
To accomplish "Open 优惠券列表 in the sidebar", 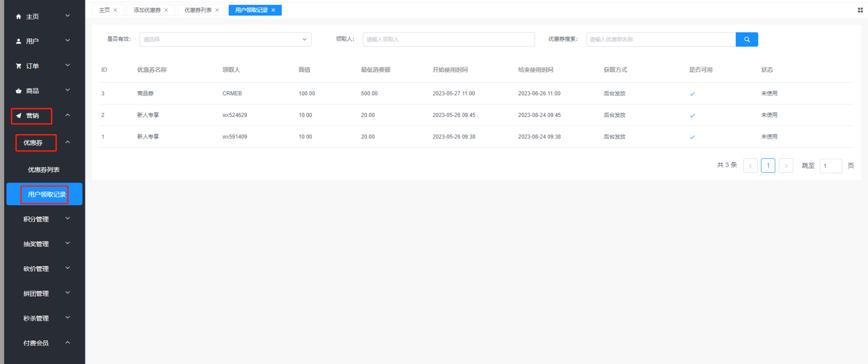I will (x=44, y=170).
